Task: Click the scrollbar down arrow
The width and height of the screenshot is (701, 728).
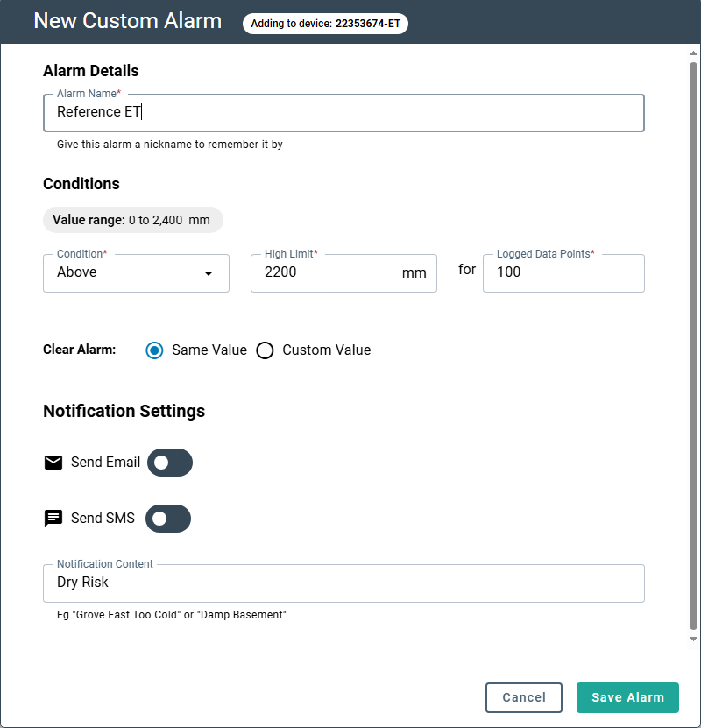Action: click(x=693, y=639)
